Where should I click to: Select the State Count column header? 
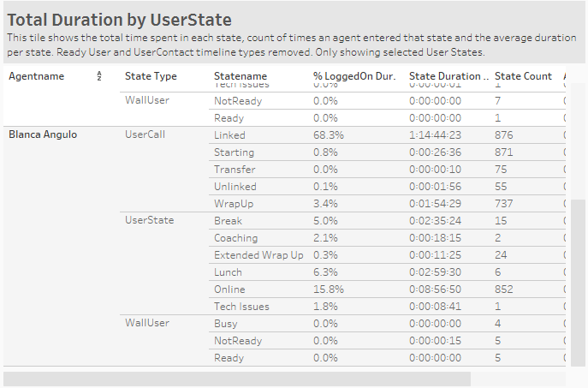pos(523,76)
